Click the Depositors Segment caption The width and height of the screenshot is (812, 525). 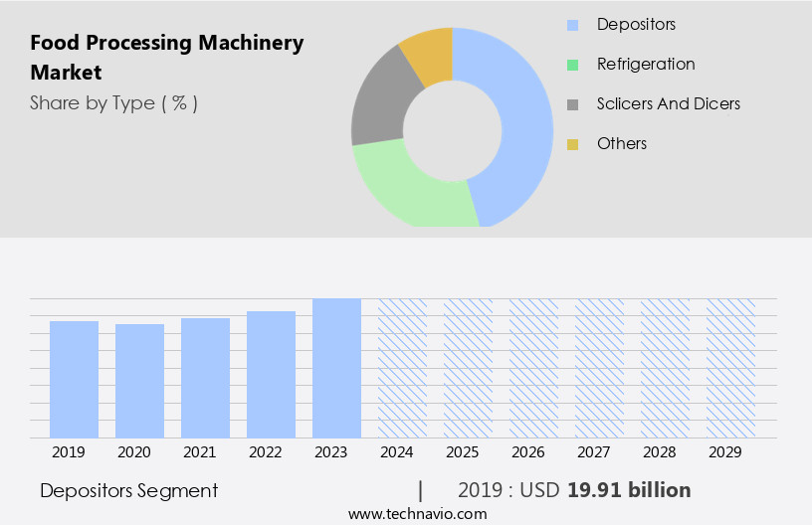(x=128, y=490)
